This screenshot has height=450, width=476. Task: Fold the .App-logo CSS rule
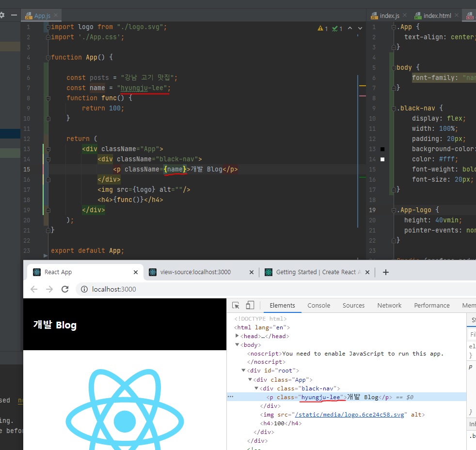(x=394, y=210)
